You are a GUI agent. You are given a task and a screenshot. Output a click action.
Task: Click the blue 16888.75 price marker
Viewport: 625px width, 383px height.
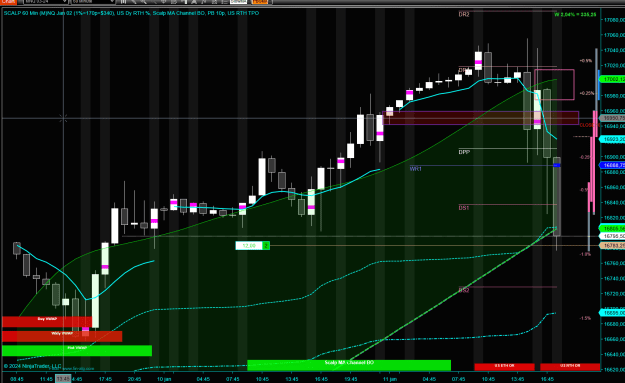coord(612,165)
